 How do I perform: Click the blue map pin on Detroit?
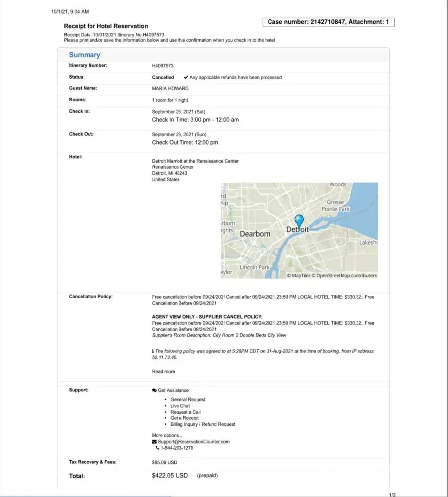tap(299, 221)
